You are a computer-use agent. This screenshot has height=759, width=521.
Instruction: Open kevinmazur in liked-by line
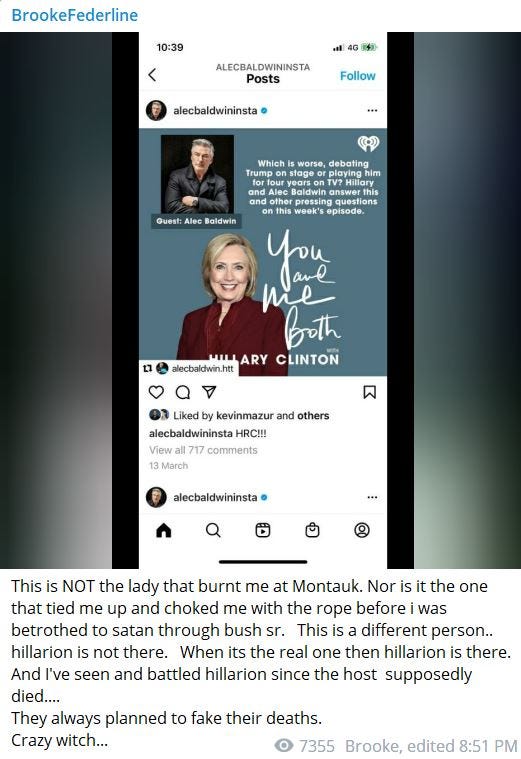coord(245,415)
